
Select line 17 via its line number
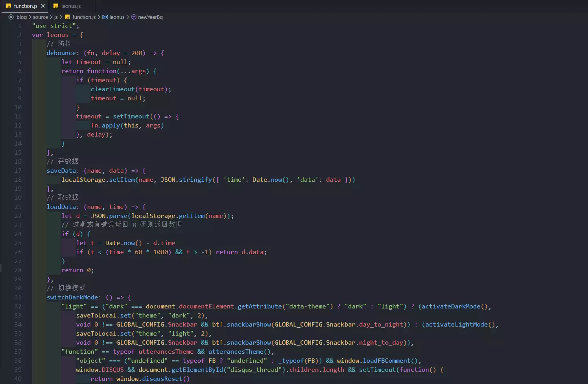point(18,171)
